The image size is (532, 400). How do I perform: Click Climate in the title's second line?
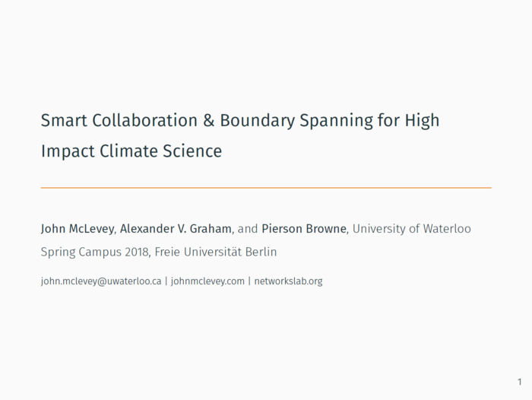(127, 151)
